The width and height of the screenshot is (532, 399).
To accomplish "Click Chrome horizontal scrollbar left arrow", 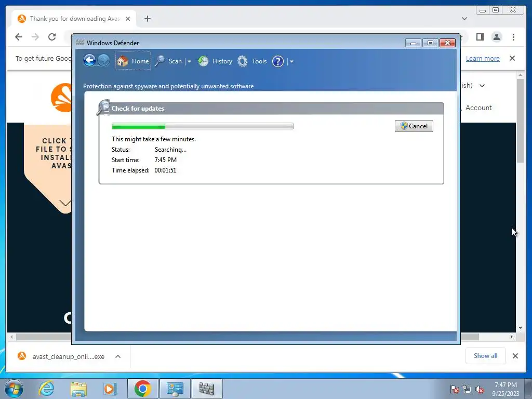I will [11, 337].
